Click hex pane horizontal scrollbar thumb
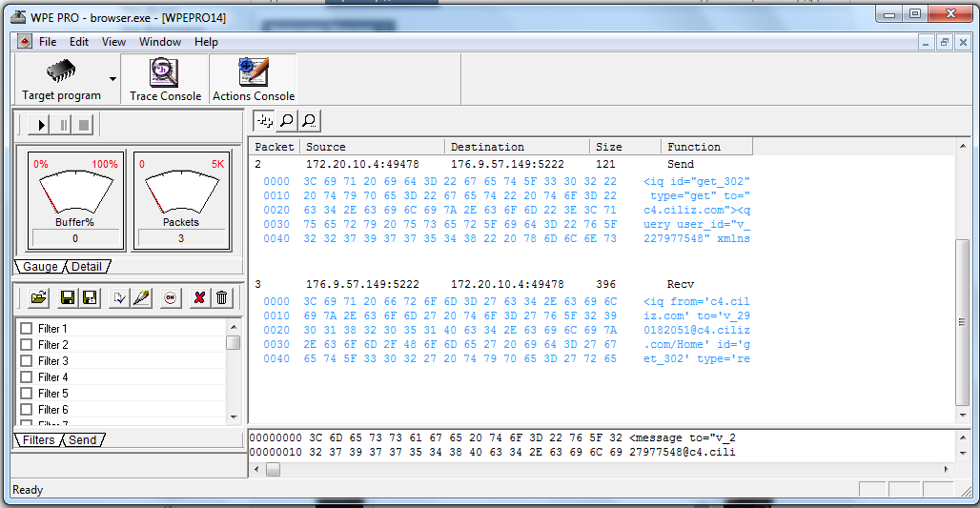Screen dimensions: 980x508 point(274,469)
